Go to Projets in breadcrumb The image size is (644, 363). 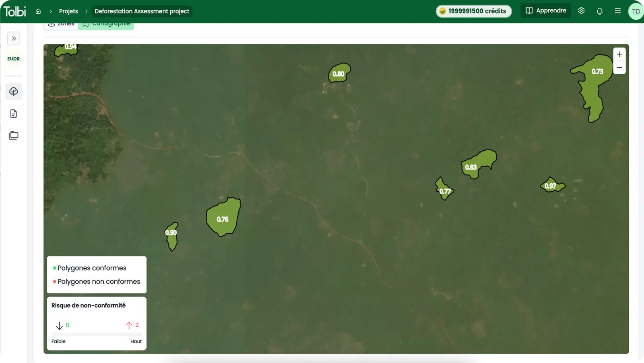click(x=68, y=11)
